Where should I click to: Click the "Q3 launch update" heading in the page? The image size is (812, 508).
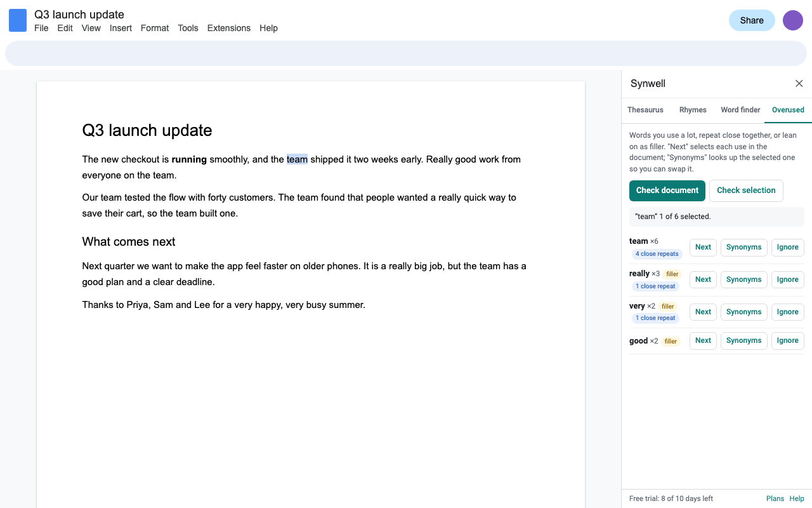pos(147,130)
